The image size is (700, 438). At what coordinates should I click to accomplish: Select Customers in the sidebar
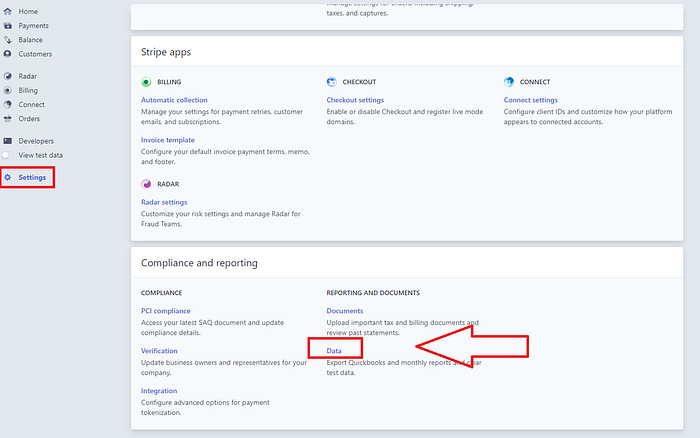coord(35,54)
